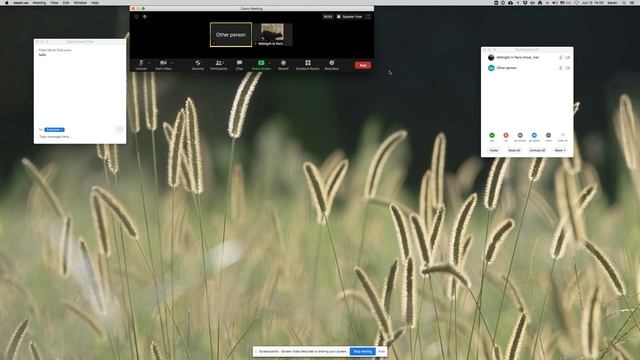Open the Everyone recipient dropdown in chat
Viewport: 640px width, 360px height.
(x=54, y=130)
